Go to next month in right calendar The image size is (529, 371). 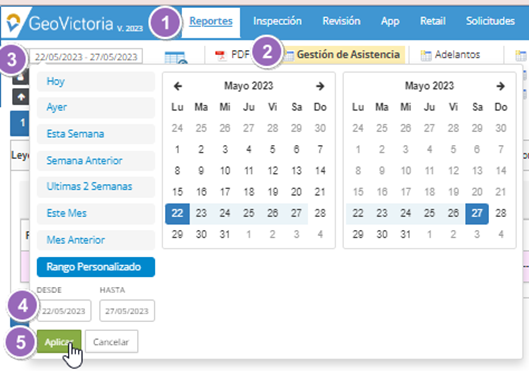pyautogui.click(x=501, y=86)
